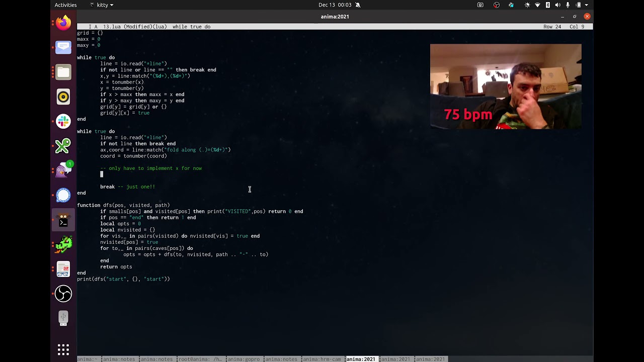Click the if y > maxy line
Viewport: 644px width, 362px height.
[142, 101]
